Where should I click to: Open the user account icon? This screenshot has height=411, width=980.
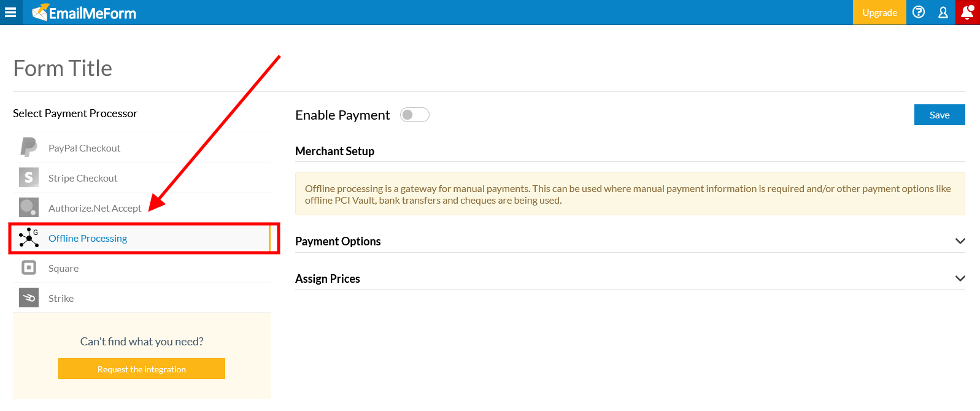click(943, 12)
